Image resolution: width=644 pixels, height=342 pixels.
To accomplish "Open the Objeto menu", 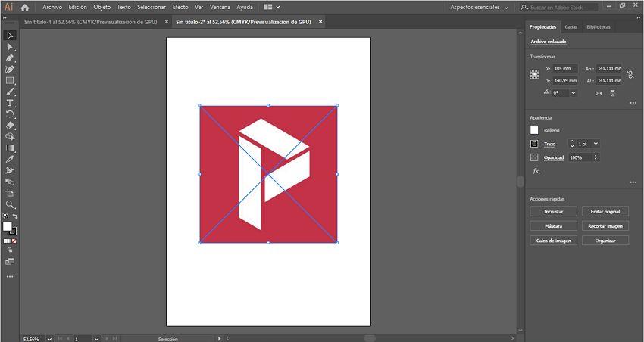I will click(102, 8).
